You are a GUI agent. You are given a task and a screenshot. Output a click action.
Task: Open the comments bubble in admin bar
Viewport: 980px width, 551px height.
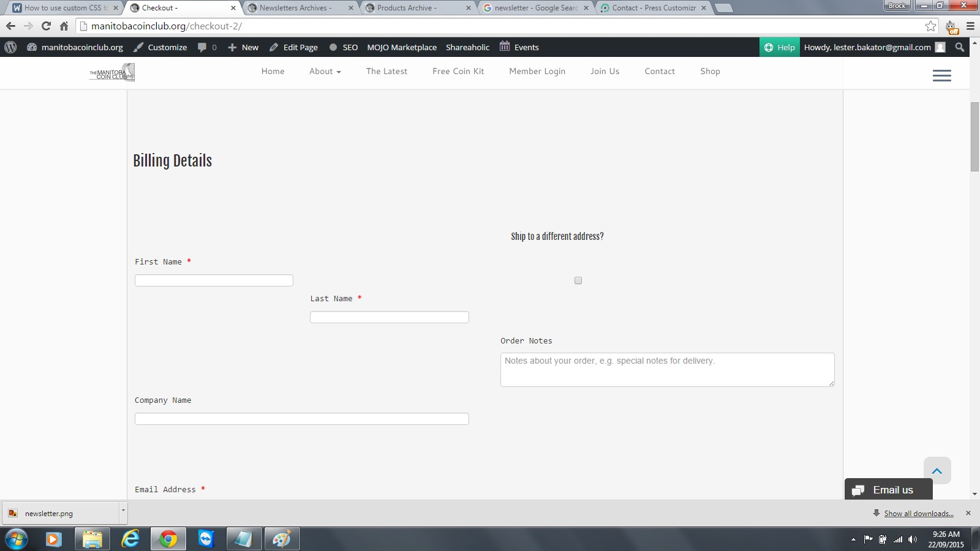click(x=207, y=47)
